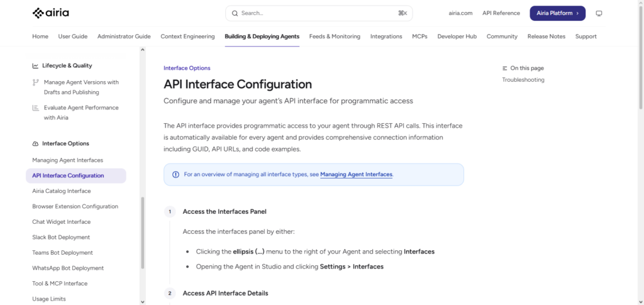Select API Interface Configuration in the sidebar
The height and width of the screenshot is (305, 644).
click(76, 175)
